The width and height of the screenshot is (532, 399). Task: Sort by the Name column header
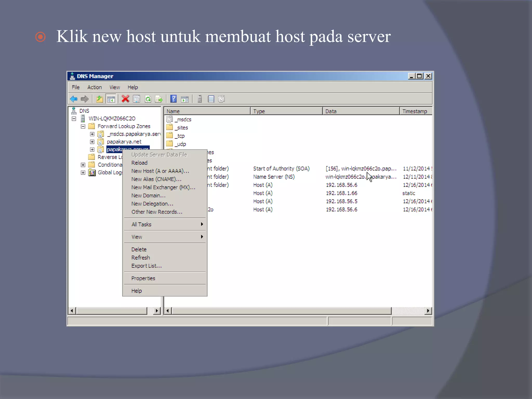pos(207,111)
